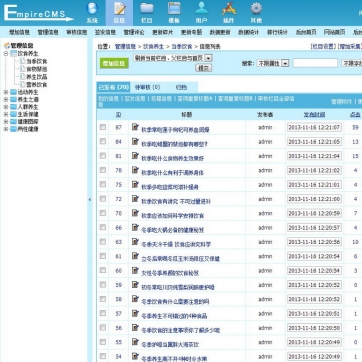
Task: Open the 栏目设置 link at top right
Action: [x=323, y=46]
